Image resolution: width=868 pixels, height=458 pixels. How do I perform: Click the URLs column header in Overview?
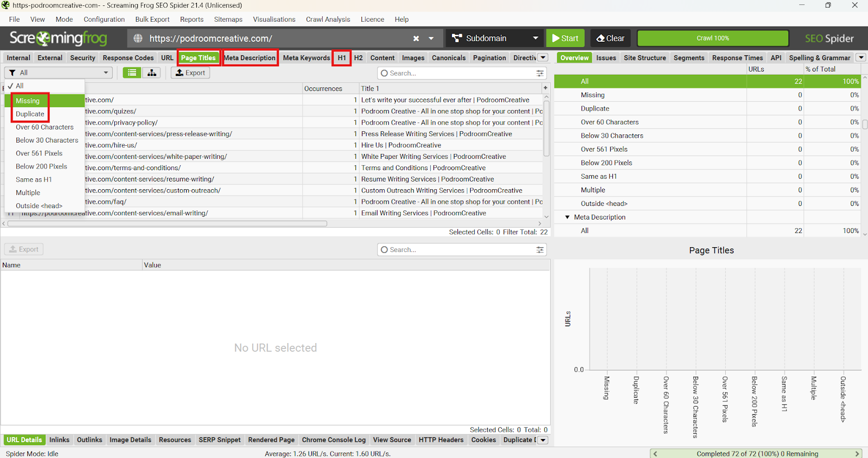point(775,69)
